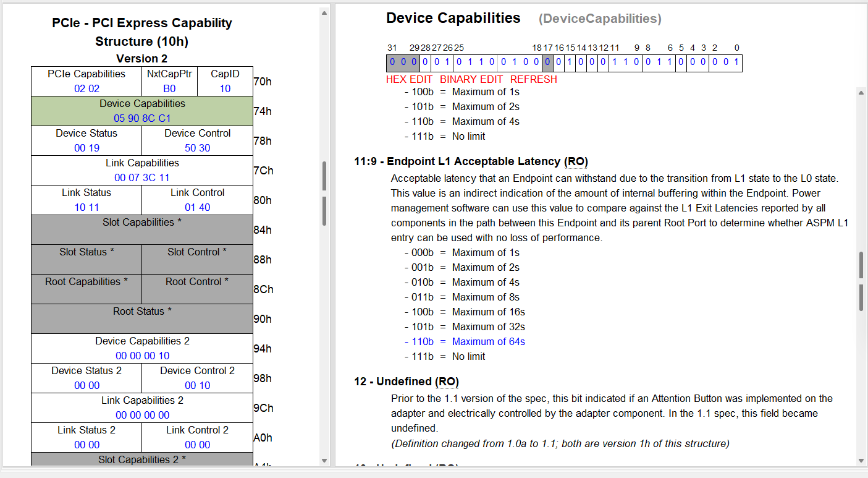Open the Link Control 2 register
This screenshot has width=868, height=478.
198,437
